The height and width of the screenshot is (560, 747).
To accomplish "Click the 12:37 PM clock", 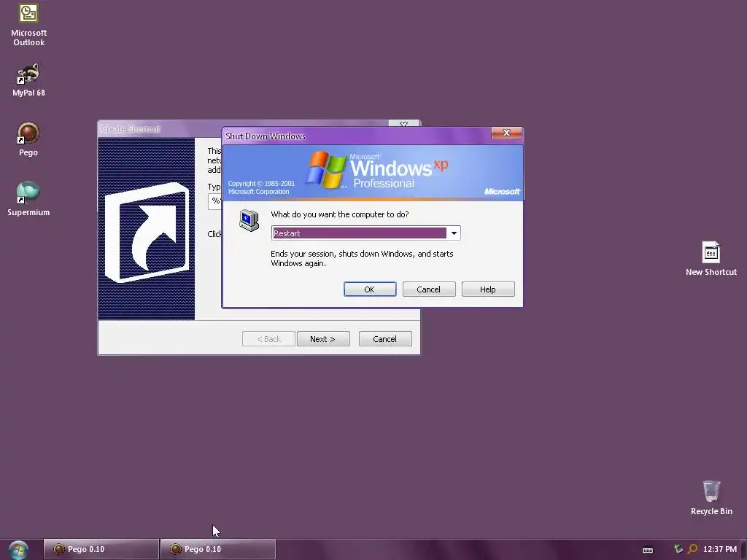I will (719, 549).
